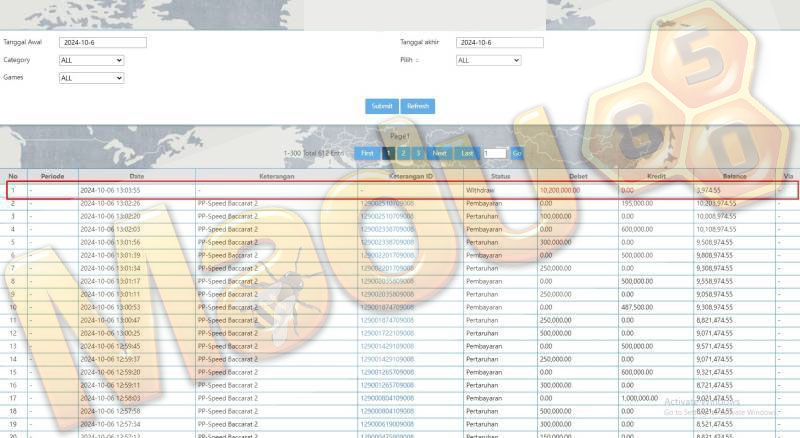
Task: Open Keterangan ID link in row 11
Action: coord(387,320)
